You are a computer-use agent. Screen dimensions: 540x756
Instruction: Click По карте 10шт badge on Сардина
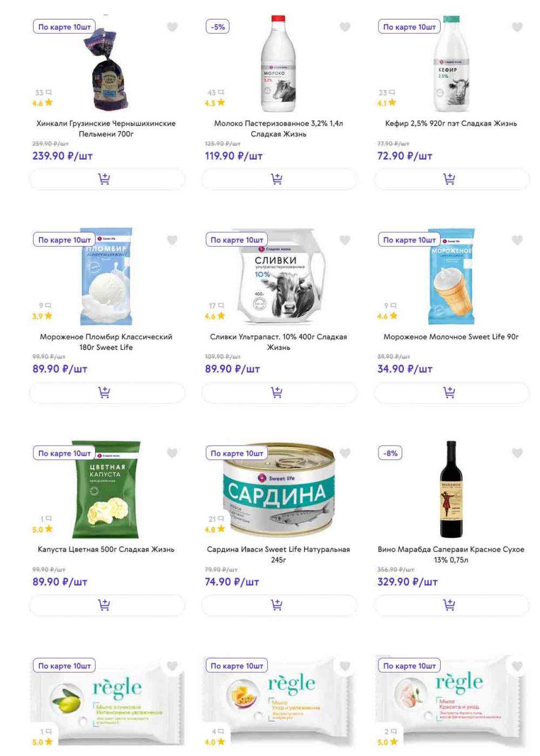click(x=237, y=453)
